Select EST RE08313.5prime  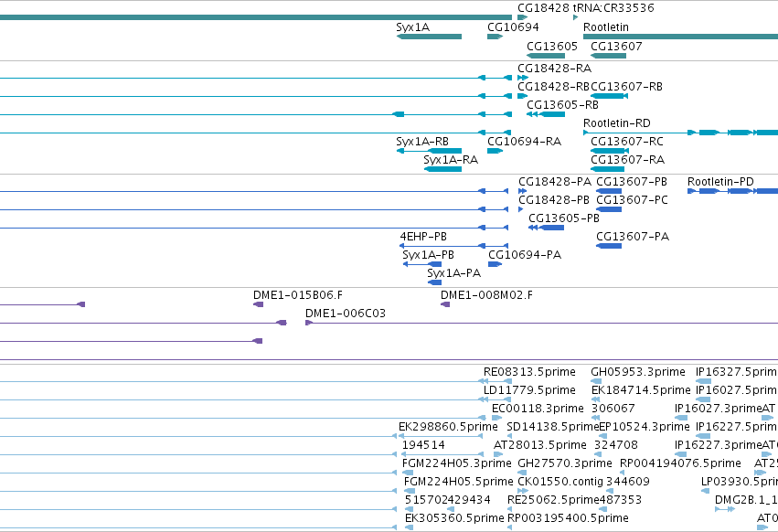(x=529, y=372)
